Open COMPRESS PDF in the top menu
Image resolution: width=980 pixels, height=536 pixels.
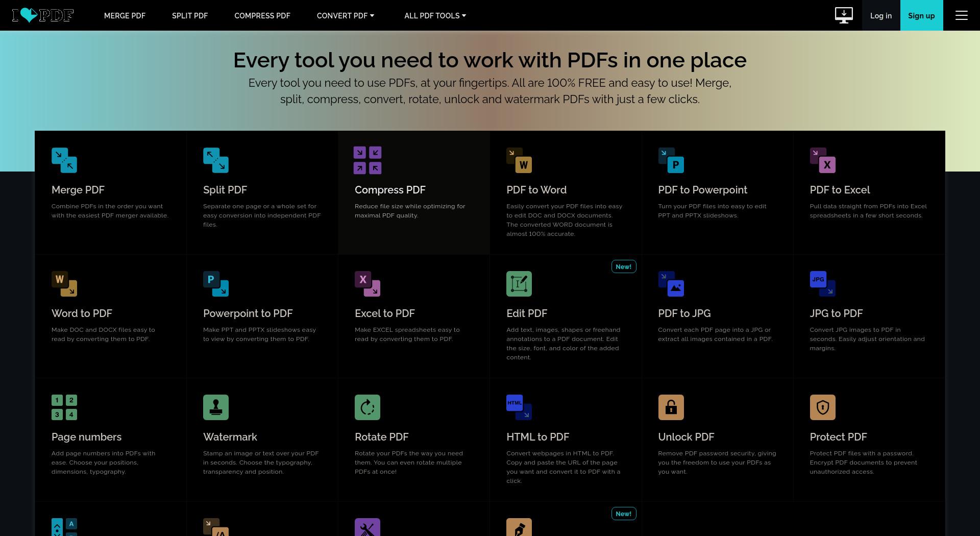(262, 16)
